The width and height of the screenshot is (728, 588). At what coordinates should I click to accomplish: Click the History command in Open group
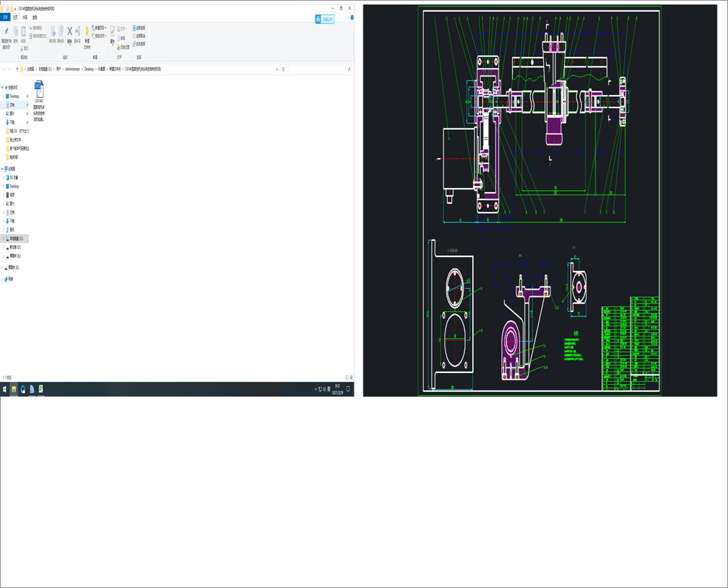coord(123,47)
